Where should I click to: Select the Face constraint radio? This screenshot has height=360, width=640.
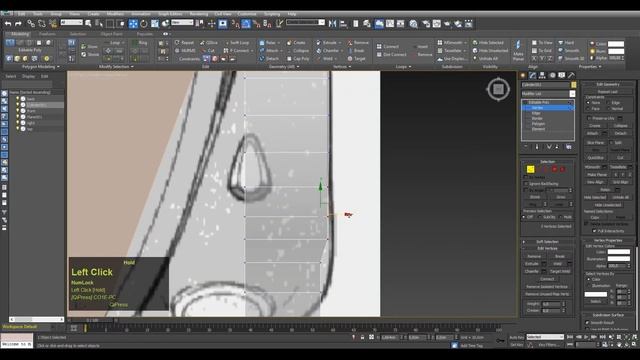[588, 109]
